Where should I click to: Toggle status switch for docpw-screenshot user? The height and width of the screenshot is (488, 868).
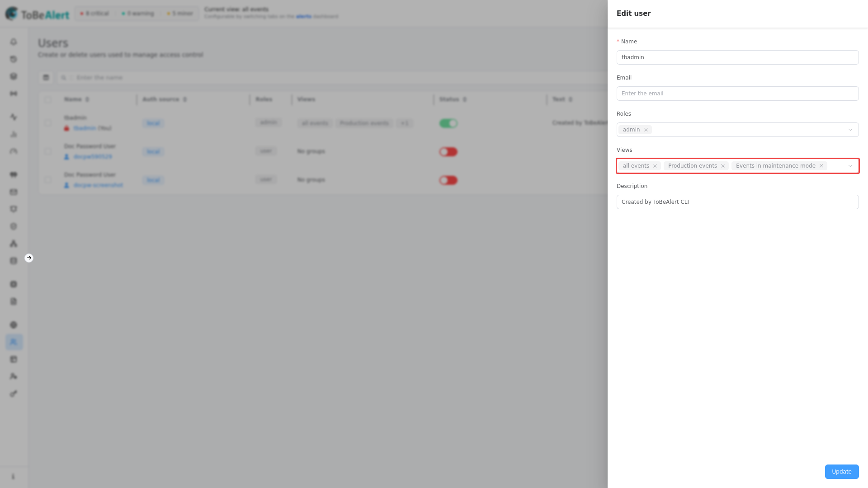coord(448,180)
